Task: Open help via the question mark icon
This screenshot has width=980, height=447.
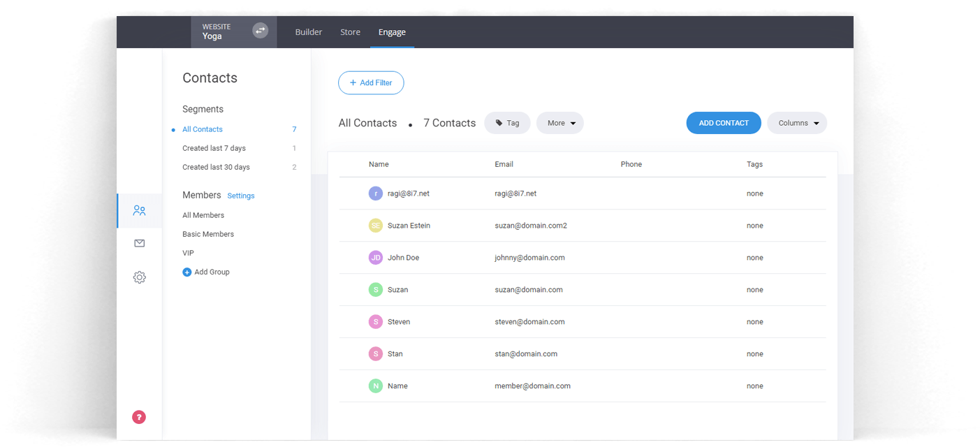Action: (x=139, y=416)
